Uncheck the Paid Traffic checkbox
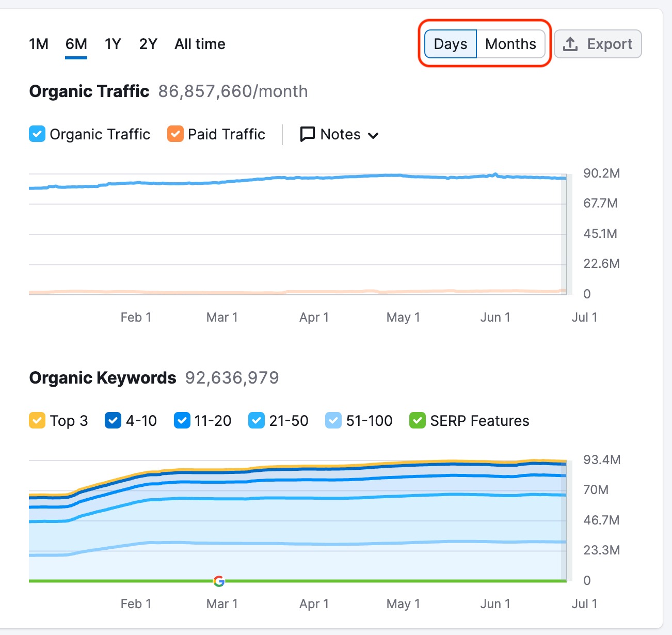Screen dimensions: 672x635 (175, 134)
